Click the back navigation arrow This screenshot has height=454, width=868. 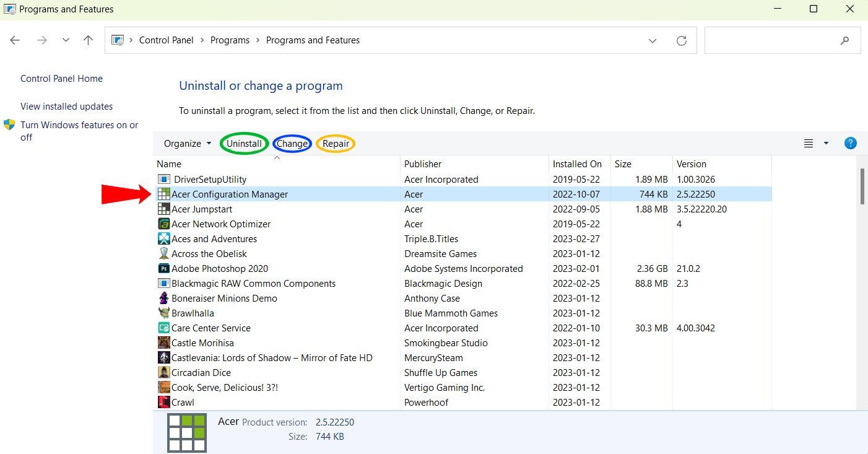15,40
